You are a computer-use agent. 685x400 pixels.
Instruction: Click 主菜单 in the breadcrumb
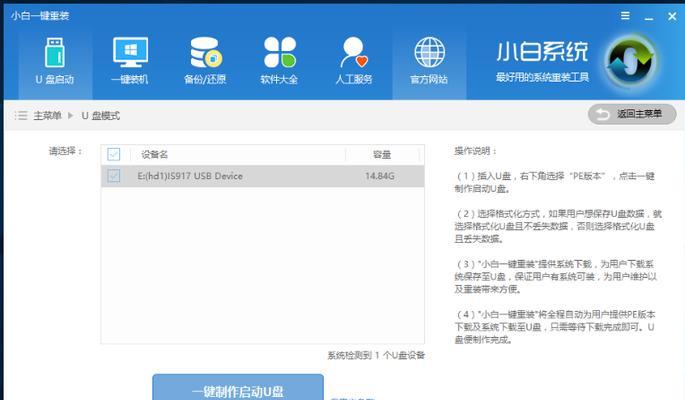pyautogui.click(x=48, y=116)
